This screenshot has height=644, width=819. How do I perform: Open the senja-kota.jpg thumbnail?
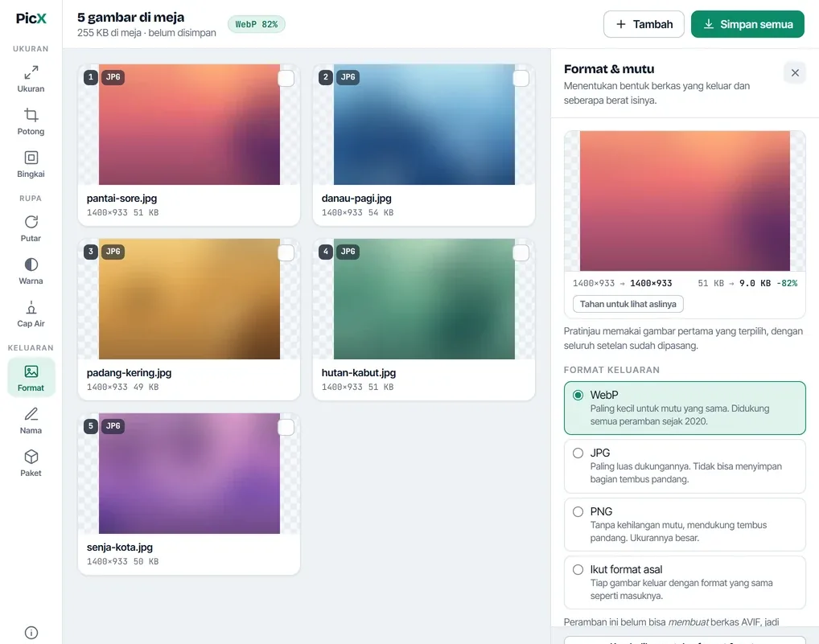pyautogui.click(x=189, y=474)
